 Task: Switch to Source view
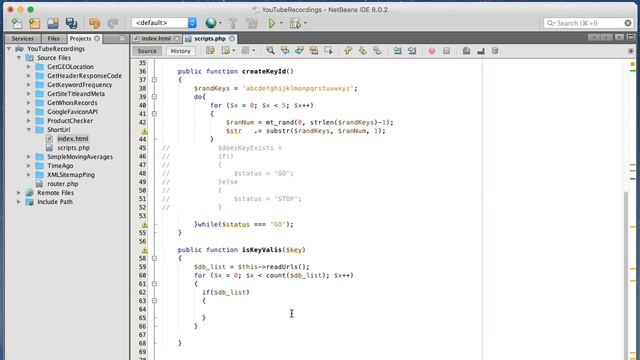pyautogui.click(x=147, y=51)
